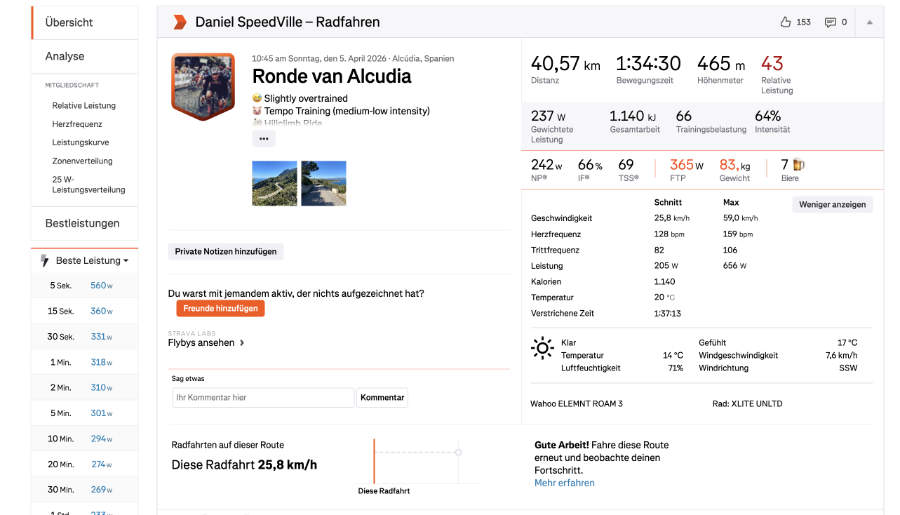Select Herzfrequenz in the sidebar
This screenshot has height=515, width=900.
pos(77,124)
